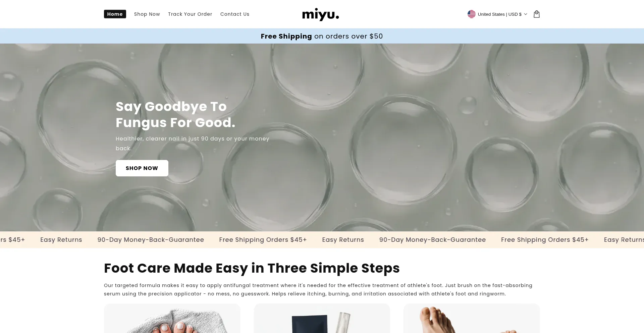
Task: Open Track Your Order page
Action: 190,14
